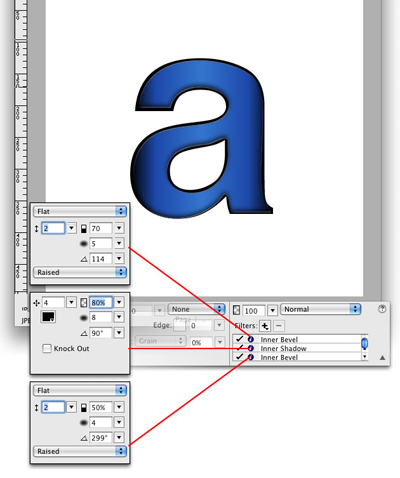Enable the Knock Out checkbox
The image size is (400, 478).
tap(47, 349)
